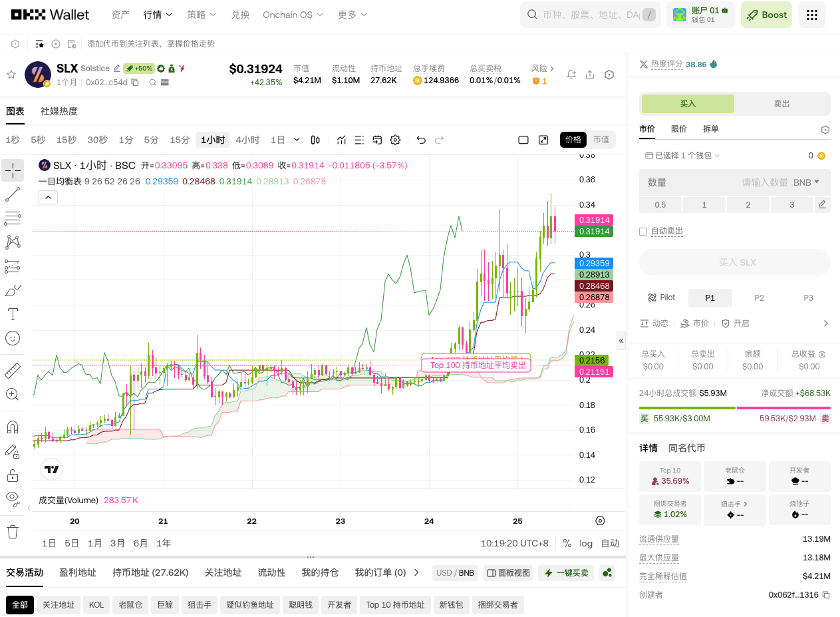Select the brush drawing tool

click(12, 290)
